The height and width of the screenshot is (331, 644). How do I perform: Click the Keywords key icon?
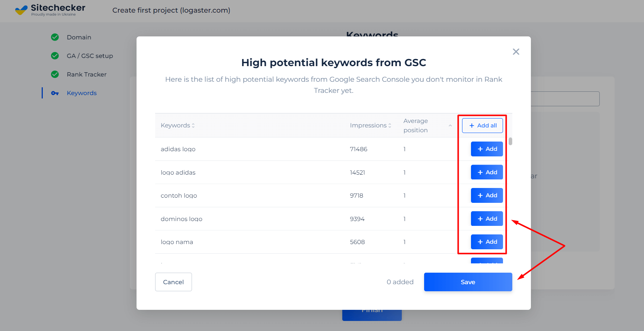click(x=55, y=93)
